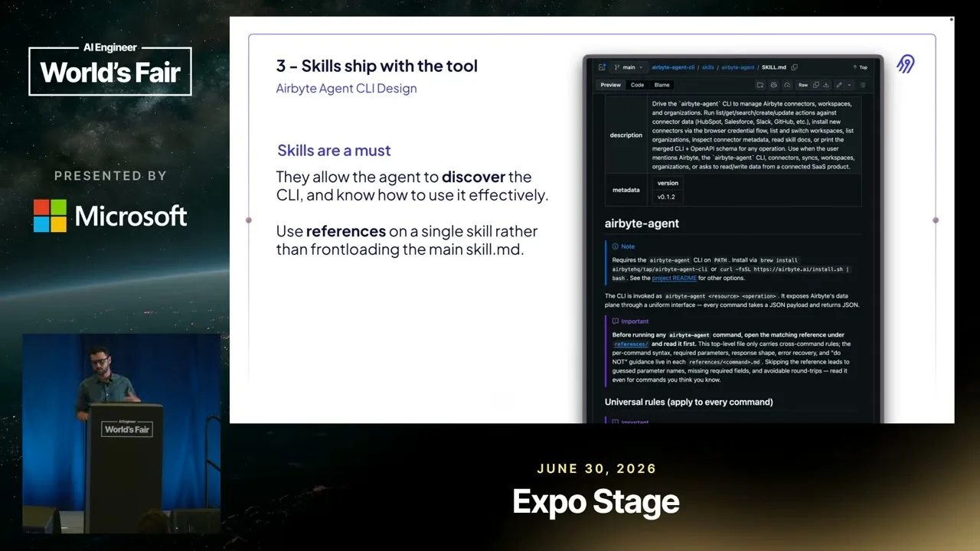This screenshot has width=980, height=551.
Task: Click the Note callout info icon
Action: tap(616, 246)
